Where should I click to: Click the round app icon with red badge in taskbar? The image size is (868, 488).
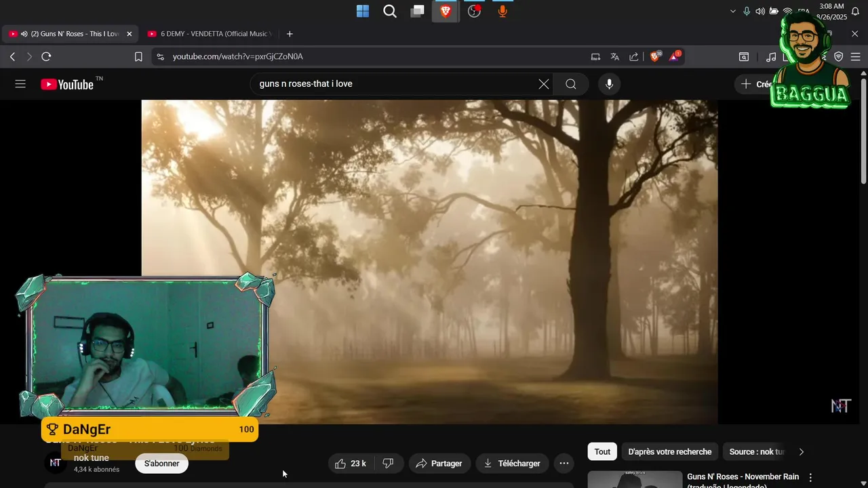pos(474,11)
